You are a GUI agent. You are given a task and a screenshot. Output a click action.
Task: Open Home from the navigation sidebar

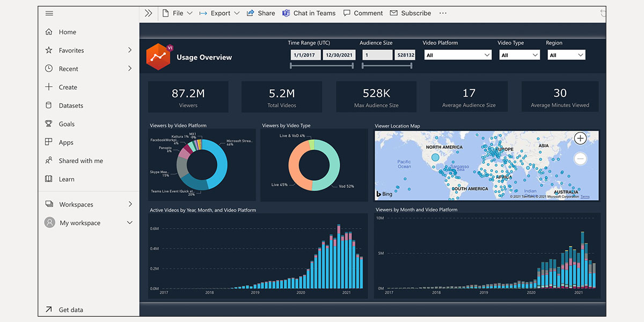(67, 32)
